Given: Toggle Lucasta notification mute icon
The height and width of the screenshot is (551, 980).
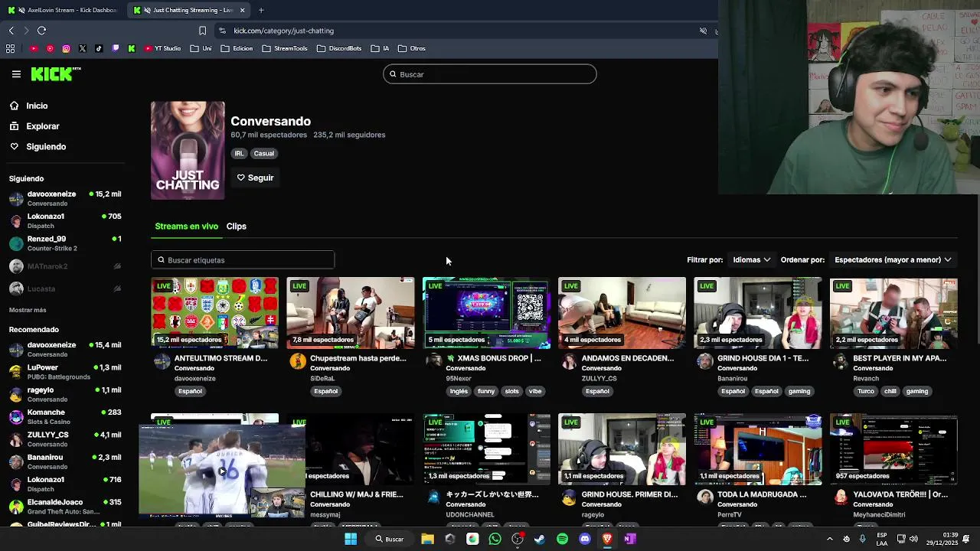Looking at the screenshot, I should [117, 289].
